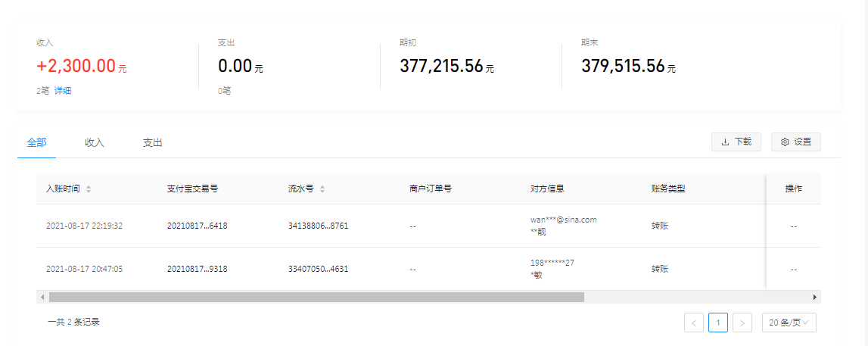Click serial number 34138806...8761
868x346 pixels.
(x=318, y=226)
